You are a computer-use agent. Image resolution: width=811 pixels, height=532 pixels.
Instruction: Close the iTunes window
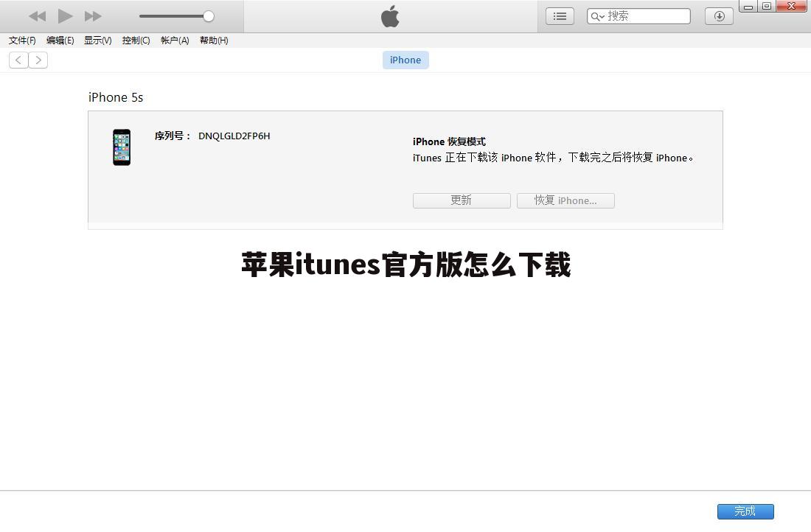tap(792, 6)
